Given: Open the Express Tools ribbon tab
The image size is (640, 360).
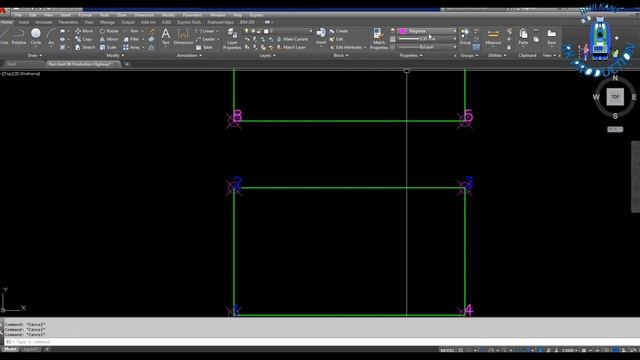Looking at the screenshot, I should (189, 22).
